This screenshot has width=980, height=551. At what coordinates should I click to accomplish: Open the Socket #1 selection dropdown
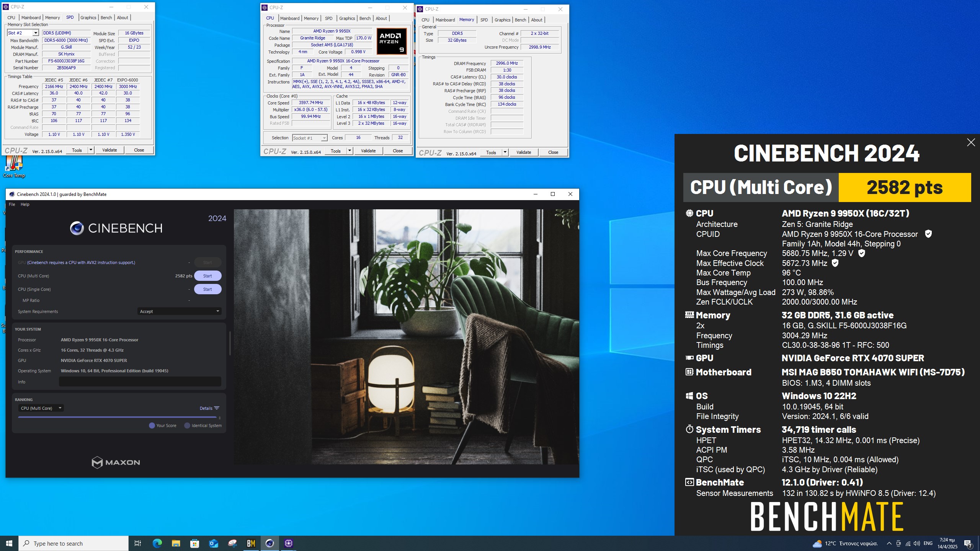[x=310, y=138]
